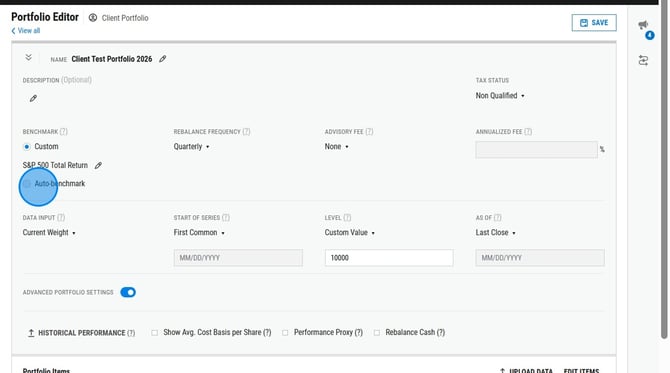Click the Level value field showing 10000

(389, 258)
